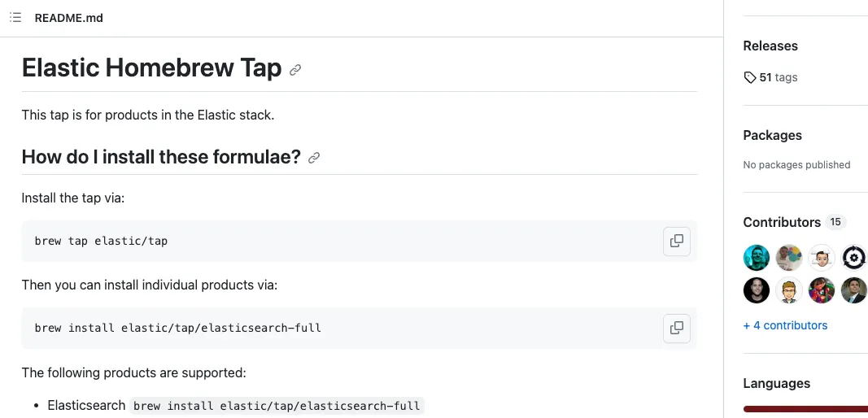Open avatar with colorful Elastic logo background
868x418 pixels.
tap(789, 258)
